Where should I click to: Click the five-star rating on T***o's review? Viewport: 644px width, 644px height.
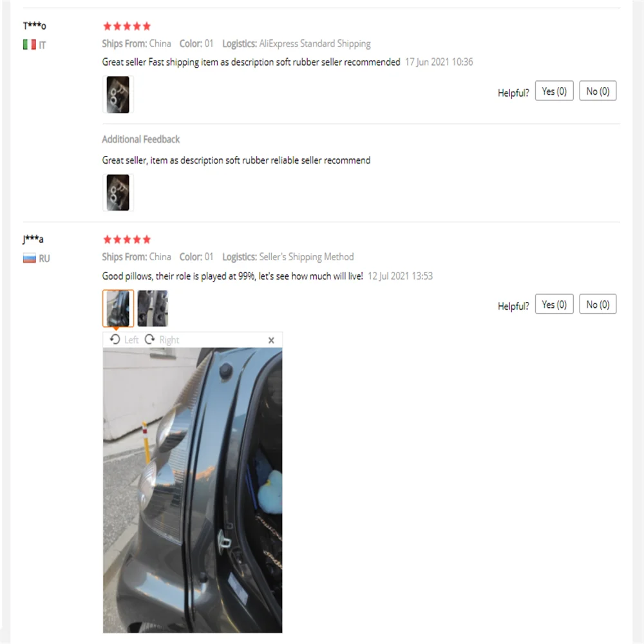pyautogui.click(x=127, y=26)
